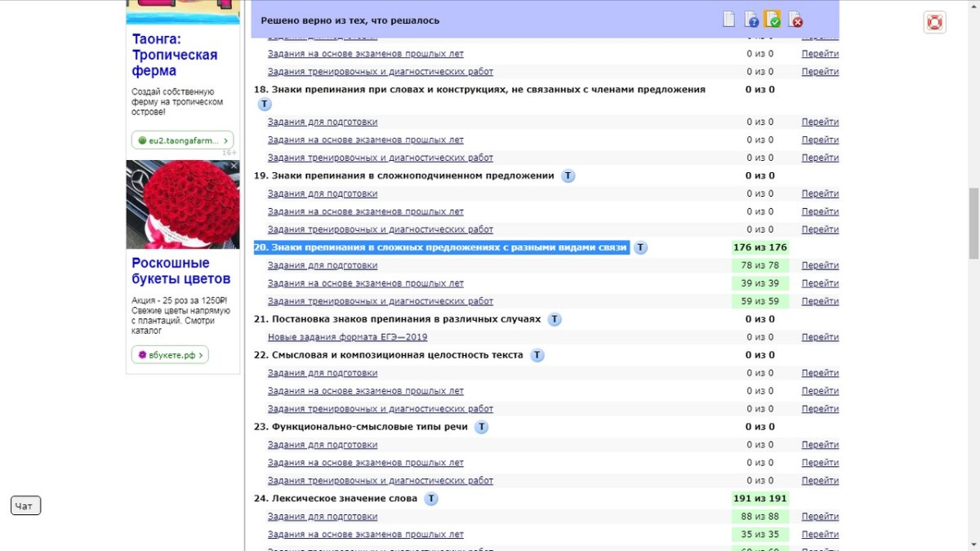This screenshot has height=551, width=980.
Task: Click the T icon beside topic 23
Action: 482,427
